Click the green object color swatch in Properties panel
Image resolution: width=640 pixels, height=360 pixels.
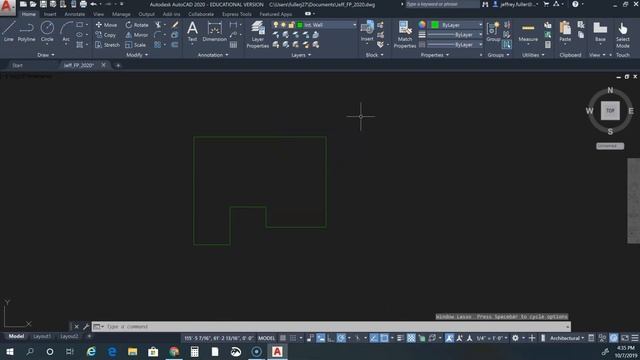coord(435,25)
